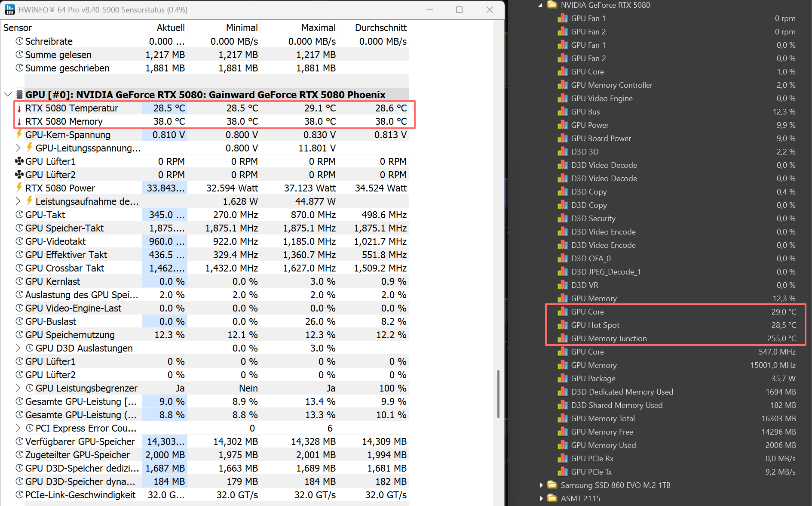The height and width of the screenshot is (506, 812).
Task: Maximize the HWiNFO sensor status window
Action: pos(459,9)
